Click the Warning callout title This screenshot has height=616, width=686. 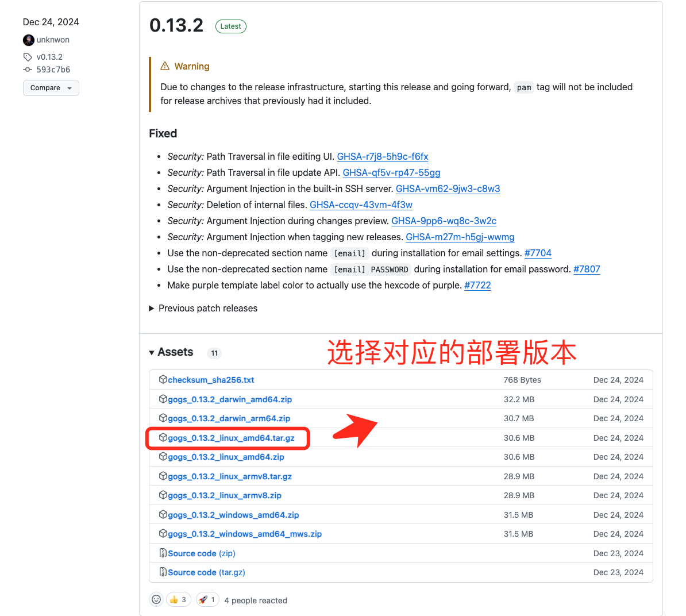[x=192, y=66]
